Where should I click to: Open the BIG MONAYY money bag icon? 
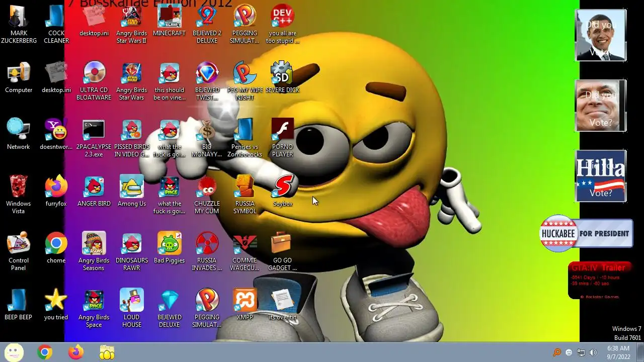point(207,138)
